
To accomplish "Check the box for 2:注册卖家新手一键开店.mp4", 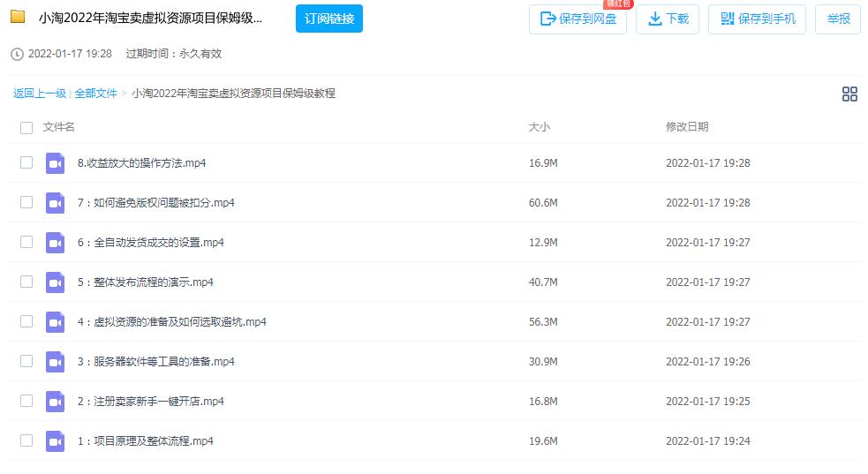I will [x=26, y=402].
